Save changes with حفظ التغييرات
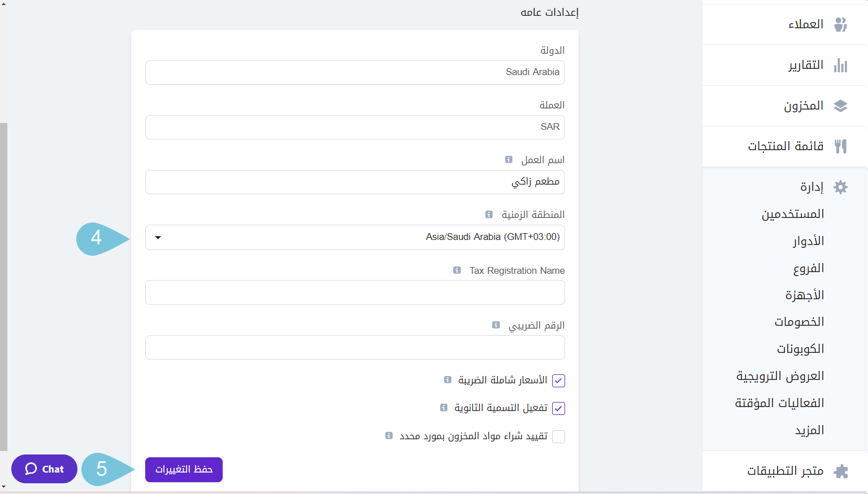868x494 pixels. [184, 469]
